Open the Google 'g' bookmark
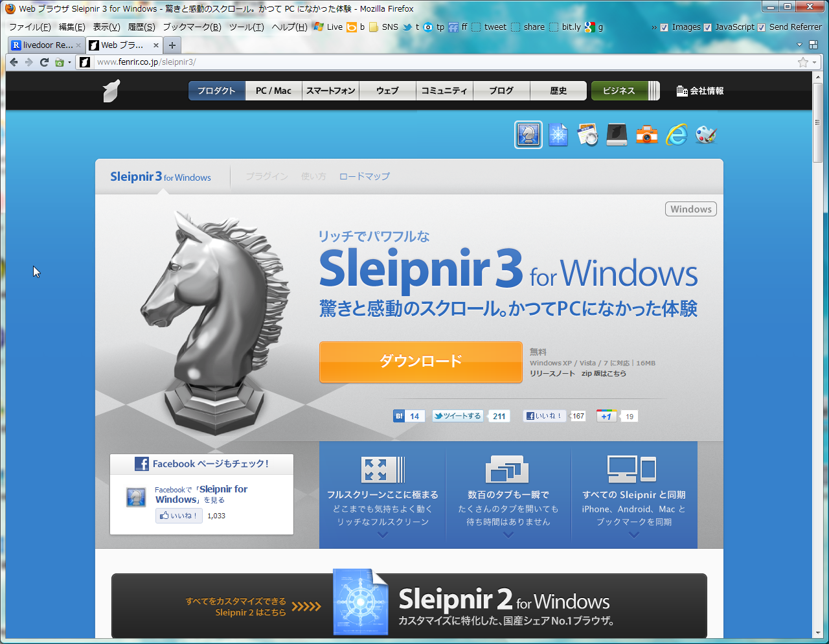Viewport: 829px width, 644px height. [594, 27]
